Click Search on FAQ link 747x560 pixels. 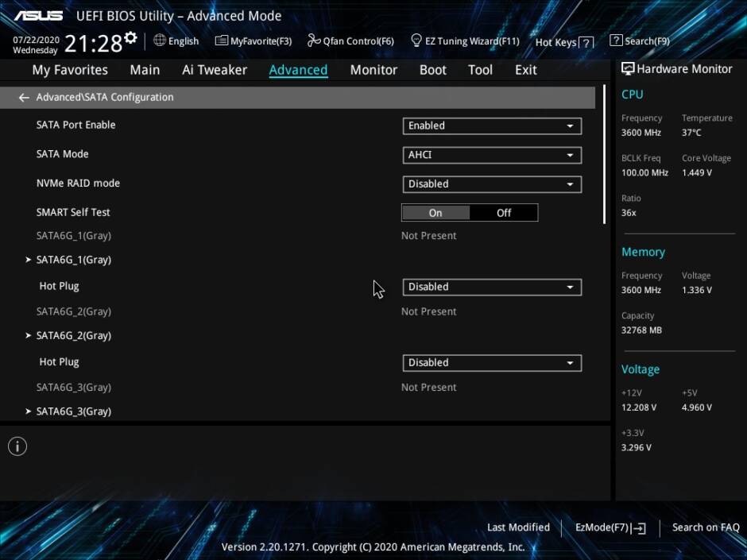706,527
